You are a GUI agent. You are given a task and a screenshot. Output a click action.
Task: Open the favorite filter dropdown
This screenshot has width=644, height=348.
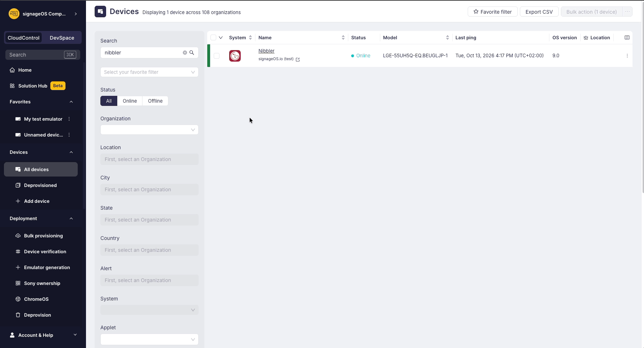click(x=149, y=72)
